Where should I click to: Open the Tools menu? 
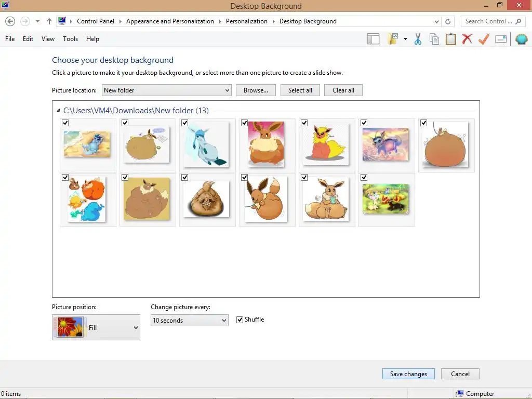tap(70, 39)
